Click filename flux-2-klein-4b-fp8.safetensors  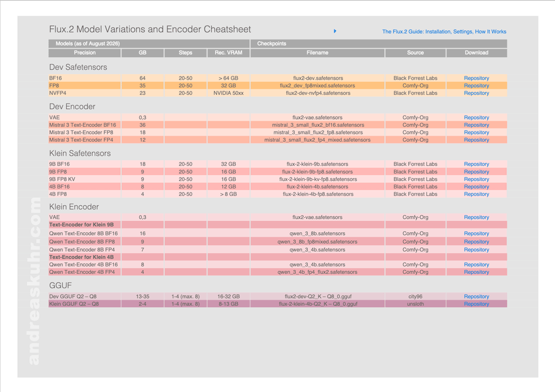pyautogui.click(x=318, y=194)
